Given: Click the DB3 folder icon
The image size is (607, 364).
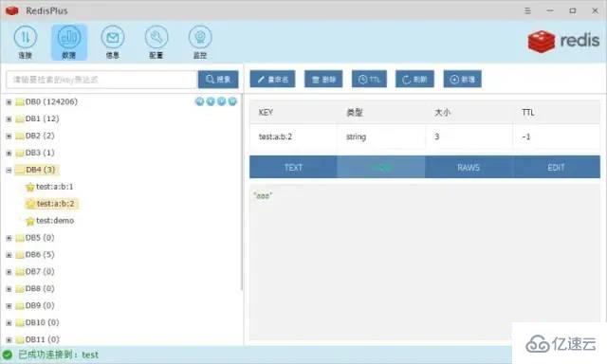Looking at the screenshot, I should [x=20, y=154].
